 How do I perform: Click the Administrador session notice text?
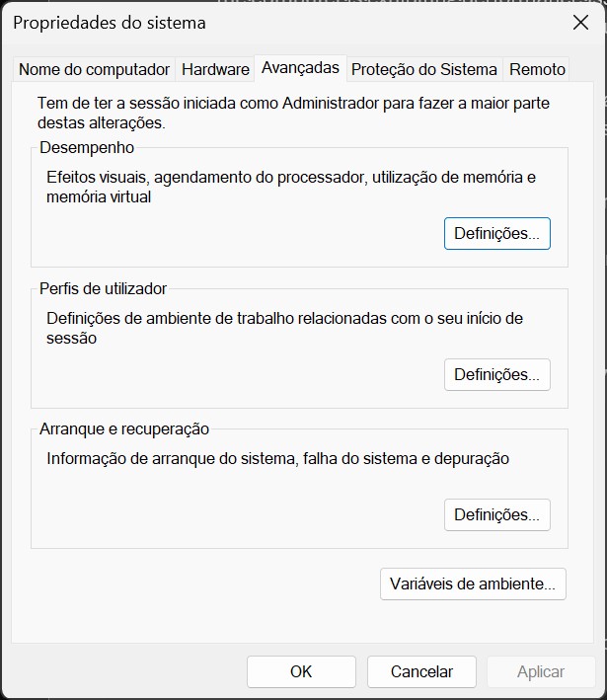(293, 113)
